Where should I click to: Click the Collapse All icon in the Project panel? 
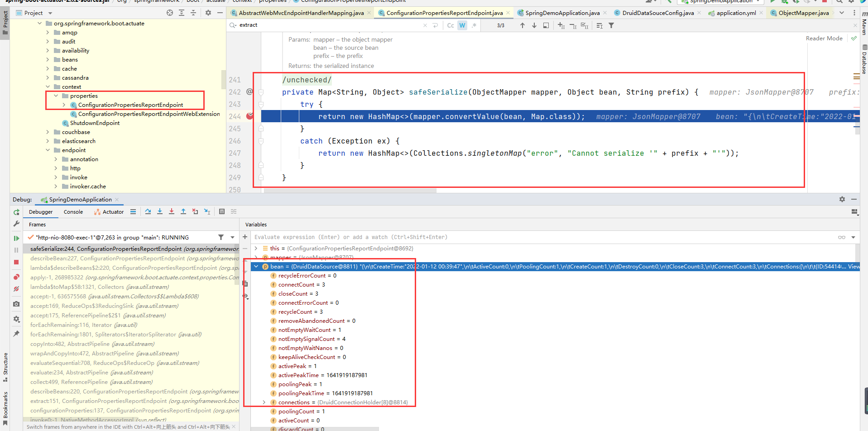point(193,13)
